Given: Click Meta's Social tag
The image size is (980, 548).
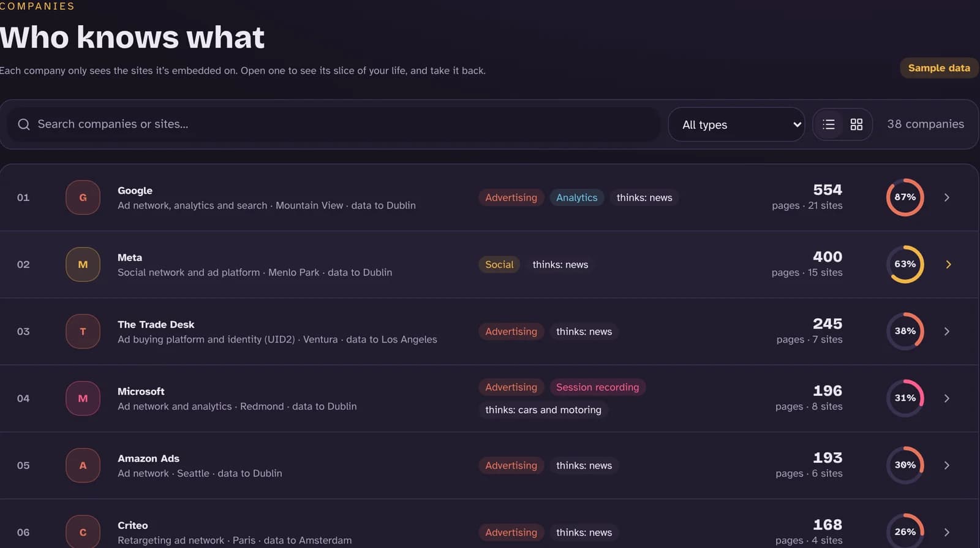Looking at the screenshot, I should [499, 264].
